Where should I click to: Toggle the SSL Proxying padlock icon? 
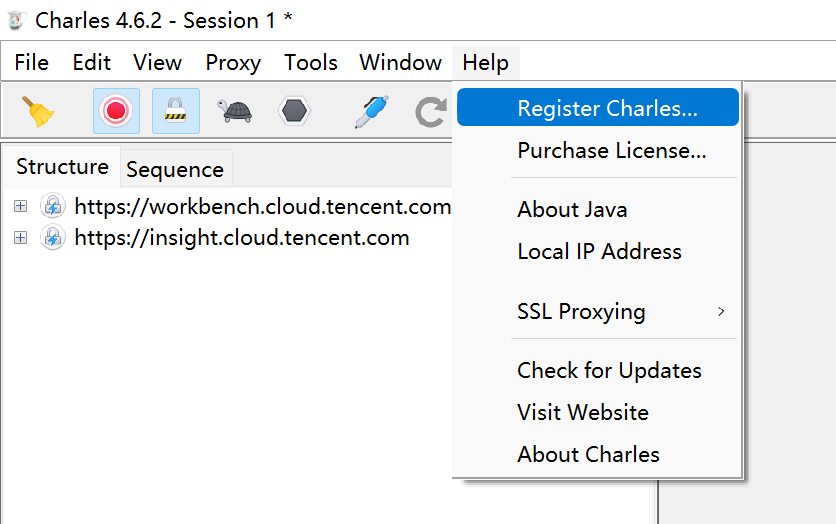(x=175, y=110)
